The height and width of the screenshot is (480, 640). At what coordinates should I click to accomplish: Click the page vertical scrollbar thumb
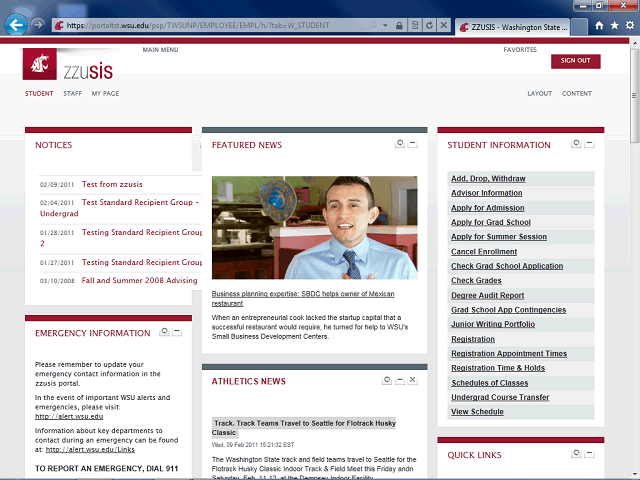(634, 96)
